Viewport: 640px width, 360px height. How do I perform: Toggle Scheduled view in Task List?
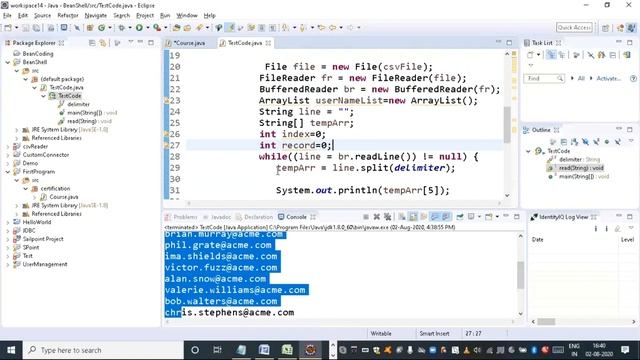562,55
